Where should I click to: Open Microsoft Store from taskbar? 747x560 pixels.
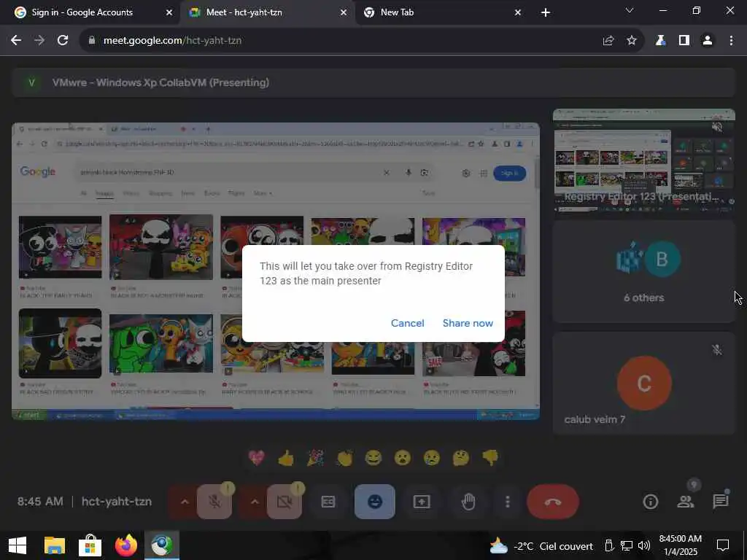pyautogui.click(x=90, y=545)
